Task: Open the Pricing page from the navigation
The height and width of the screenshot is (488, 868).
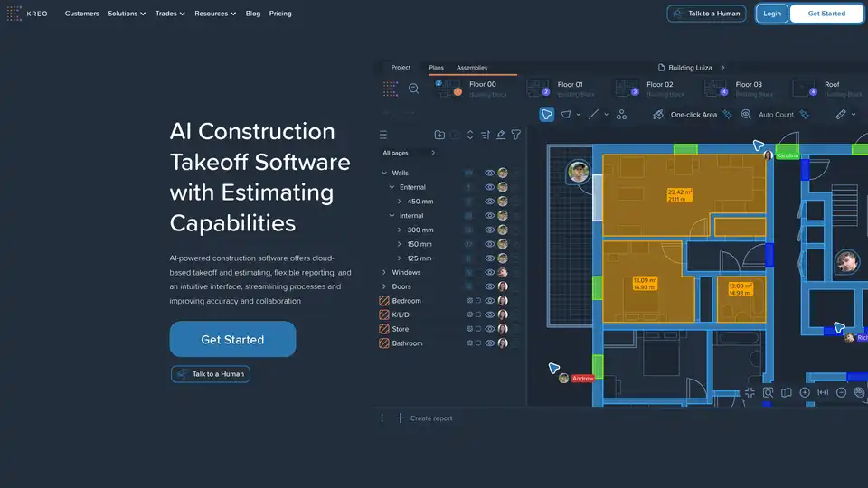Action: pyautogui.click(x=280, y=14)
